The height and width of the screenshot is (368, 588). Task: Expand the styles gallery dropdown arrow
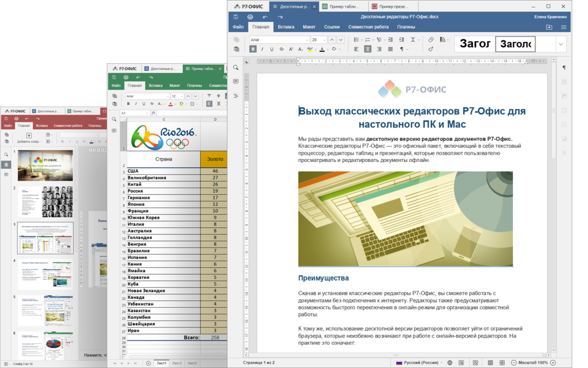(561, 45)
